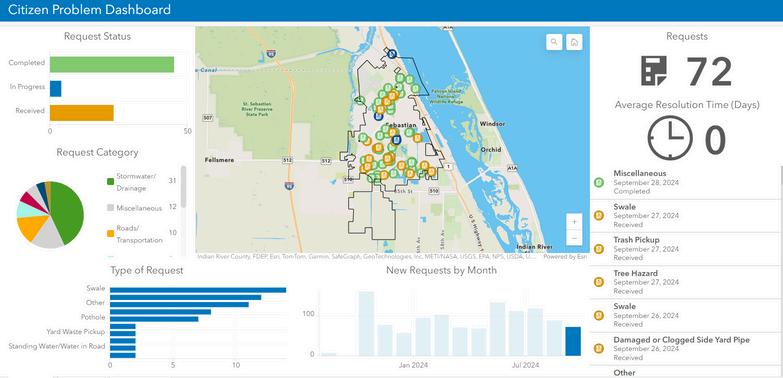
Task: Click the green Stormwater/Drainage legend swatch
Action: [110, 181]
